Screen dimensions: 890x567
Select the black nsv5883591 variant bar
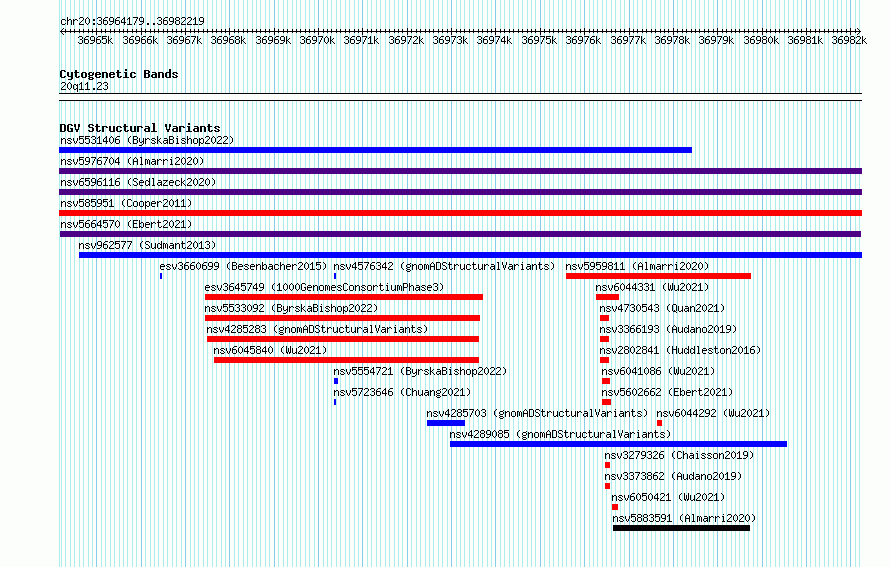pyautogui.click(x=681, y=528)
